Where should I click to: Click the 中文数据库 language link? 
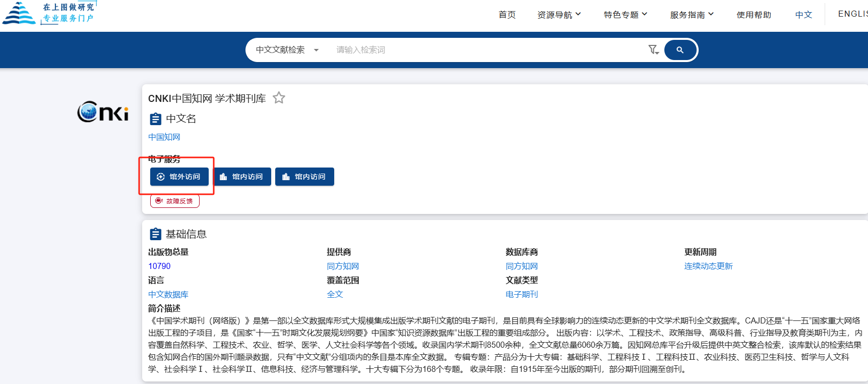[x=168, y=294]
